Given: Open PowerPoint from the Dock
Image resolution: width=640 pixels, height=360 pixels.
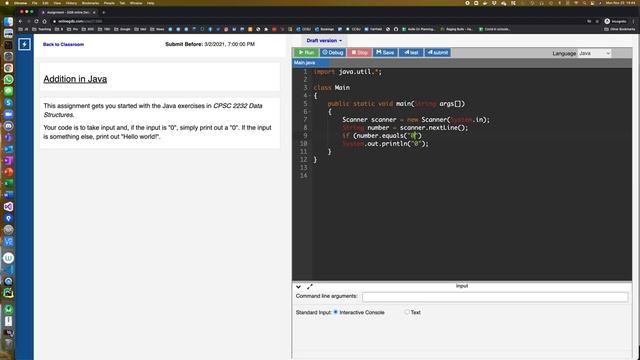Looking at the screenshot, I should click(8, 172).
